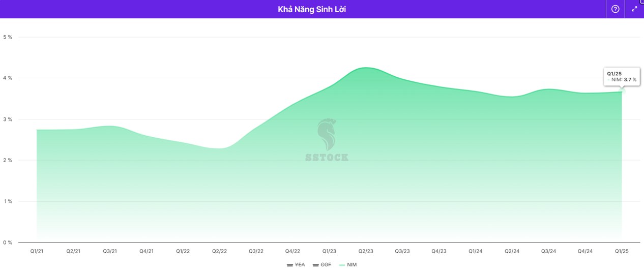Click the NIM green legend color marker
Image resolution: width=644 pixels, height=274 pixels.
342,265
